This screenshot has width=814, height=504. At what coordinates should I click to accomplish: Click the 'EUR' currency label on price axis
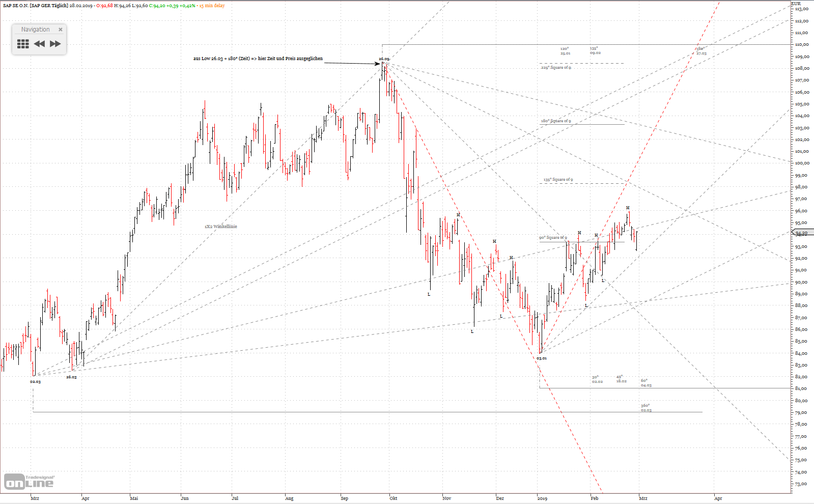pos(796,4)
